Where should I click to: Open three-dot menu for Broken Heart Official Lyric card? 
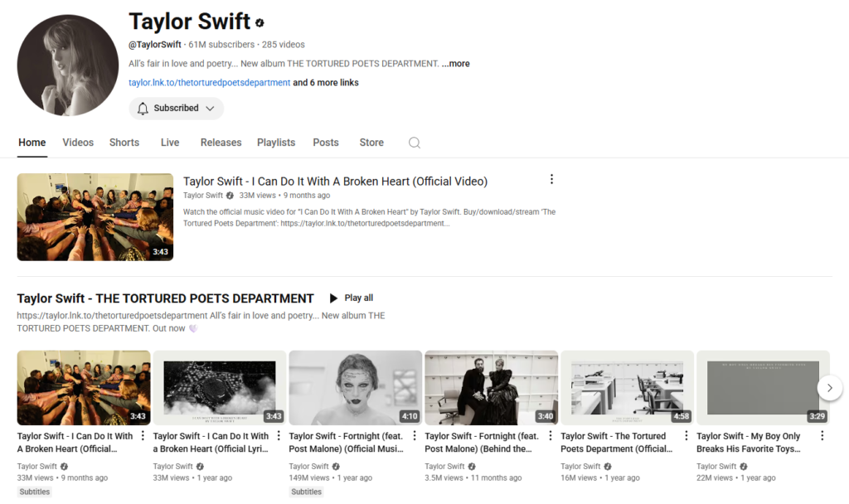pos(279,436)
